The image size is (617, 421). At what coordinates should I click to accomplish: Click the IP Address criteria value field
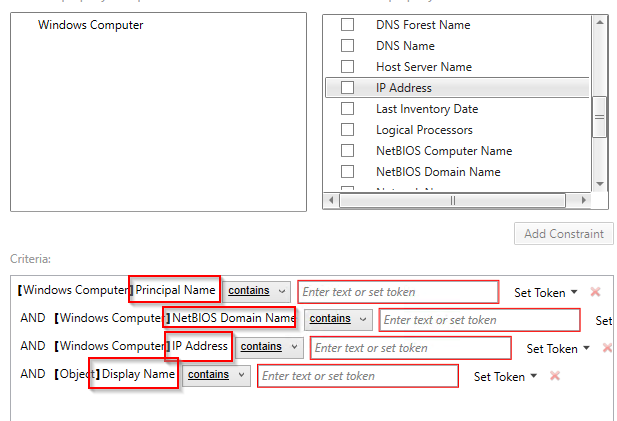coord(410,348)
